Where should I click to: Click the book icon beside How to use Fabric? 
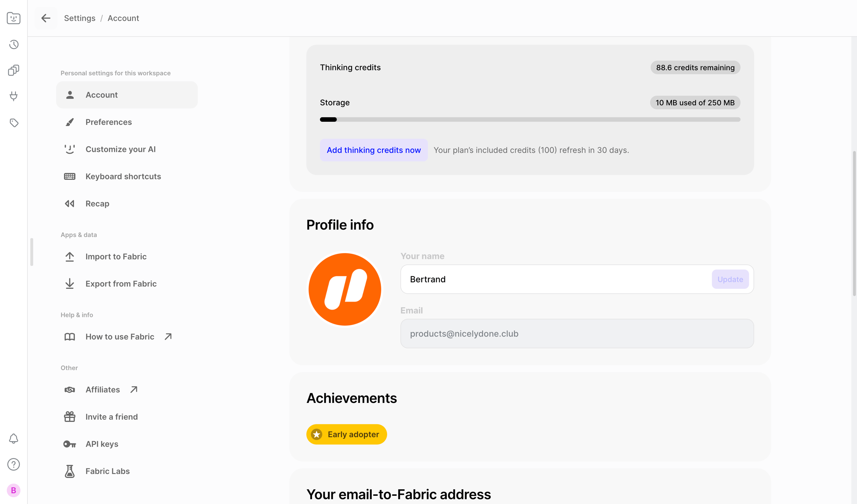coord(70,337)
